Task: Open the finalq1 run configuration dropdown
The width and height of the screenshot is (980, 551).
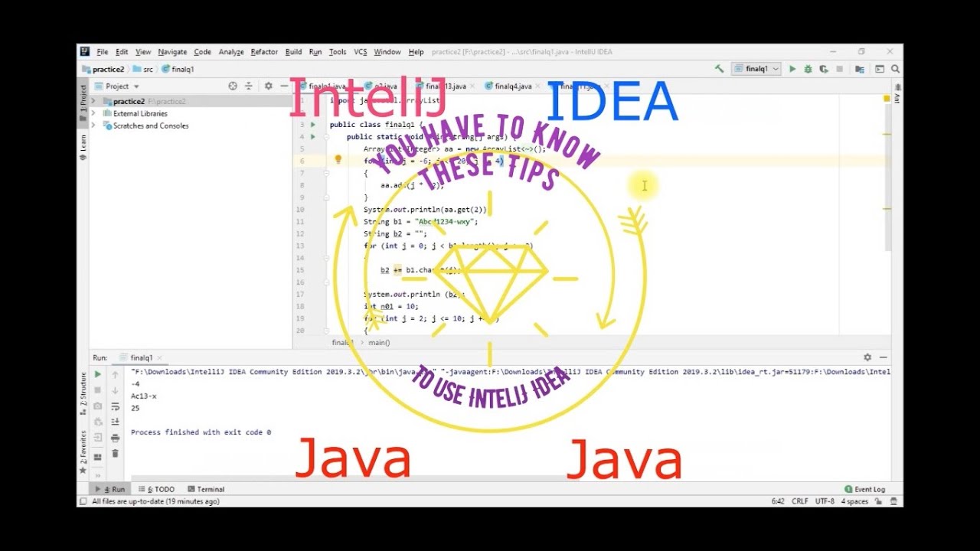Action: point(756,69)
